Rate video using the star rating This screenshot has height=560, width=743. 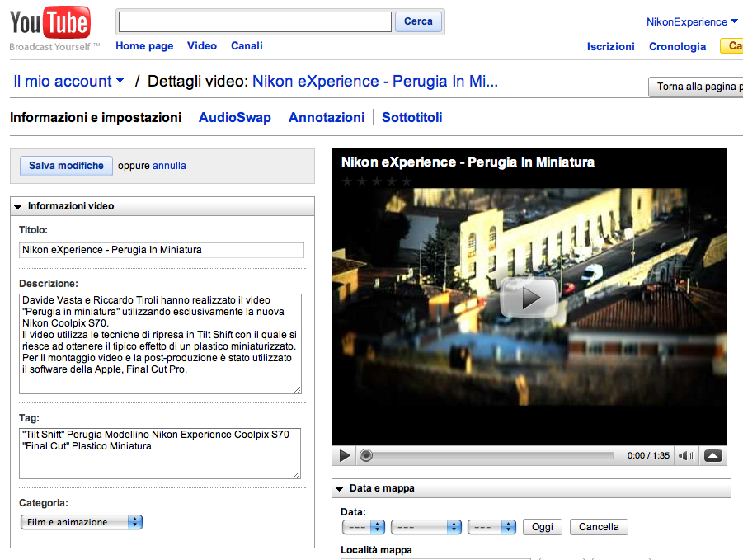377,181
